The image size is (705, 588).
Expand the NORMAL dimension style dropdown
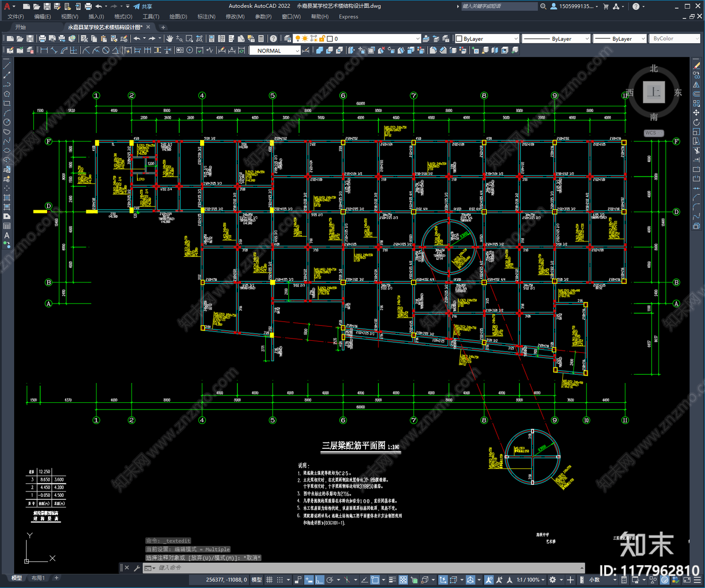(x=275, y=51)
